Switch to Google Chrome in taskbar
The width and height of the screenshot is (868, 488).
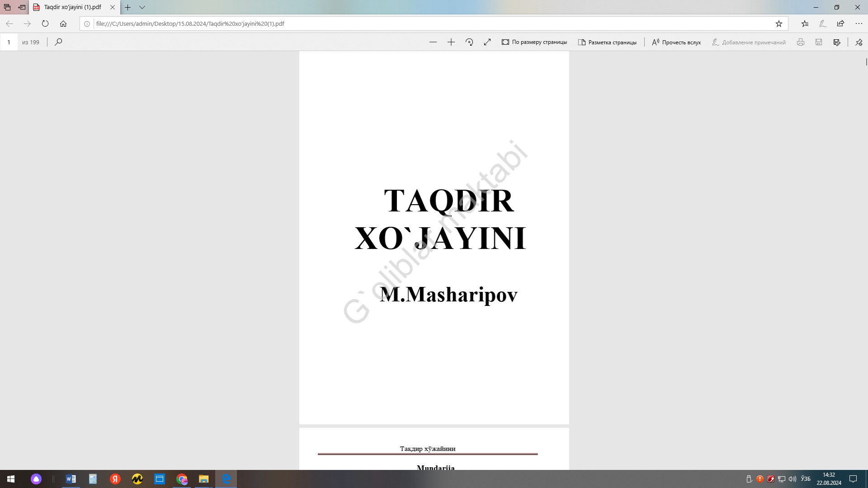click(182, 479)
